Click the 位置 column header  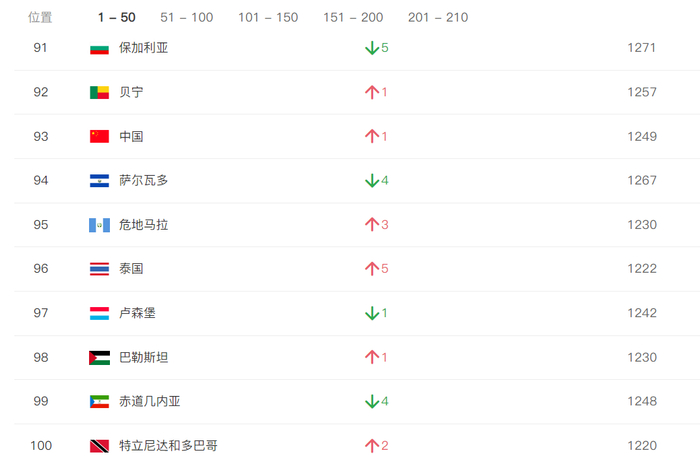point(41,18)
